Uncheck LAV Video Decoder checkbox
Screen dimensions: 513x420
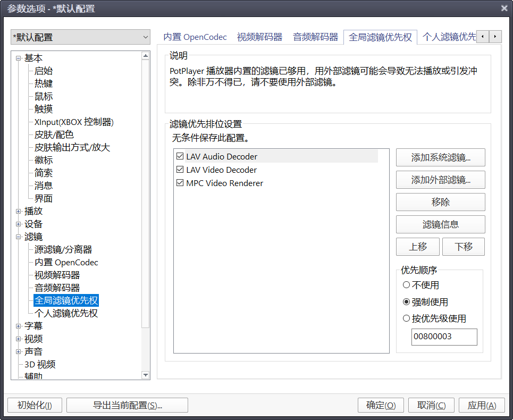[179, 170]
